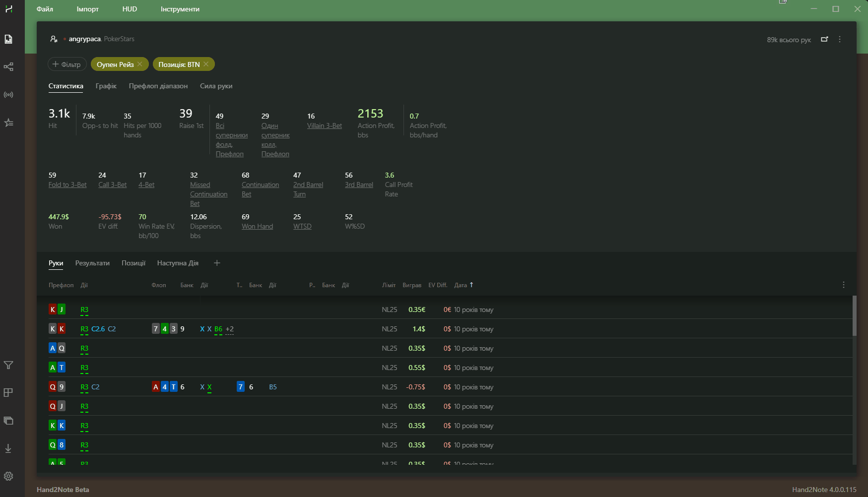Open the layout grid icon in sidebar
The width and height of the screenshot is (868, 497).
(8, 393)
